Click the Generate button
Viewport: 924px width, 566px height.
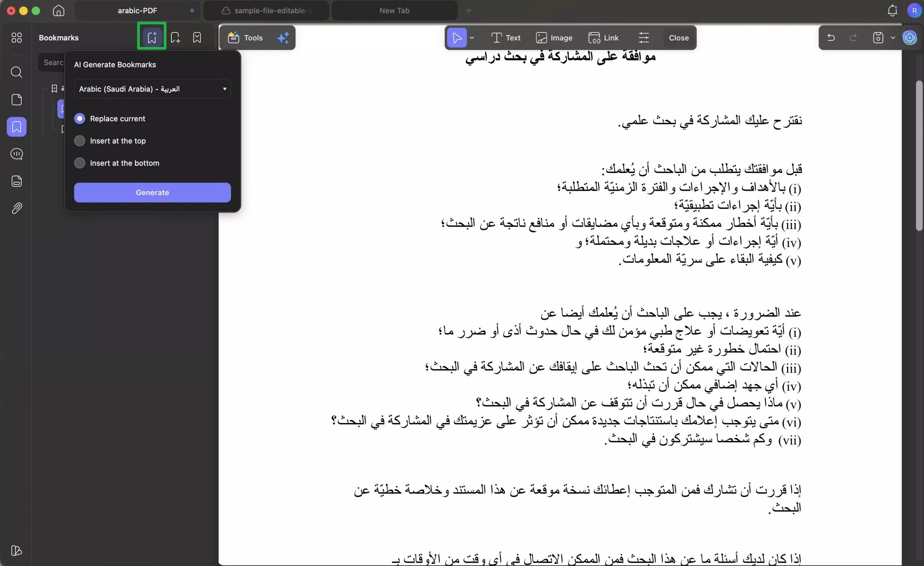tap(152, 192)
